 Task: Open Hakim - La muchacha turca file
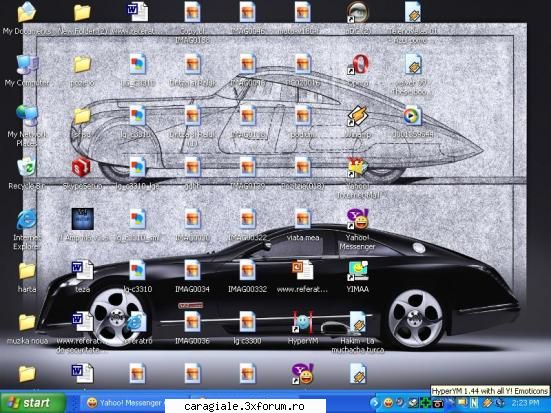point(358,322)
